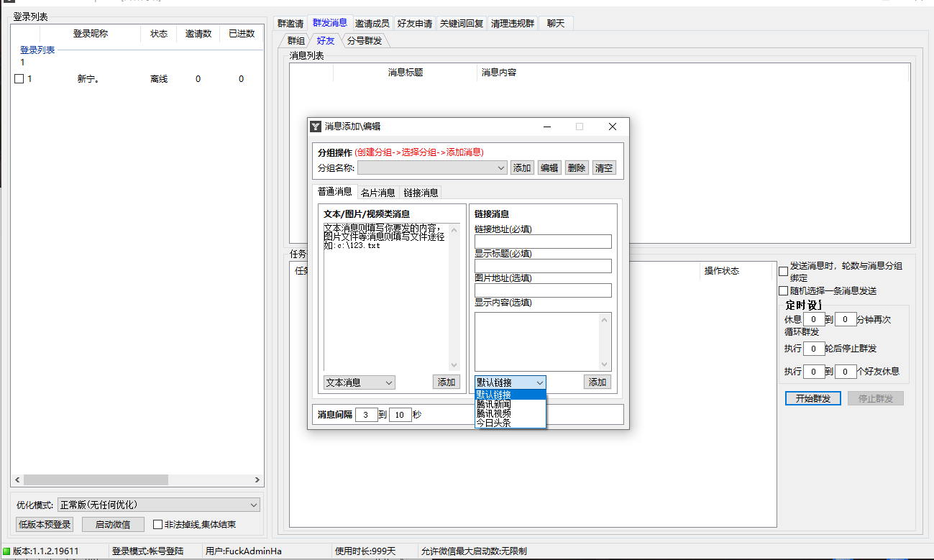
Task: Select the 好友 sub-tab
Action: 326,41
